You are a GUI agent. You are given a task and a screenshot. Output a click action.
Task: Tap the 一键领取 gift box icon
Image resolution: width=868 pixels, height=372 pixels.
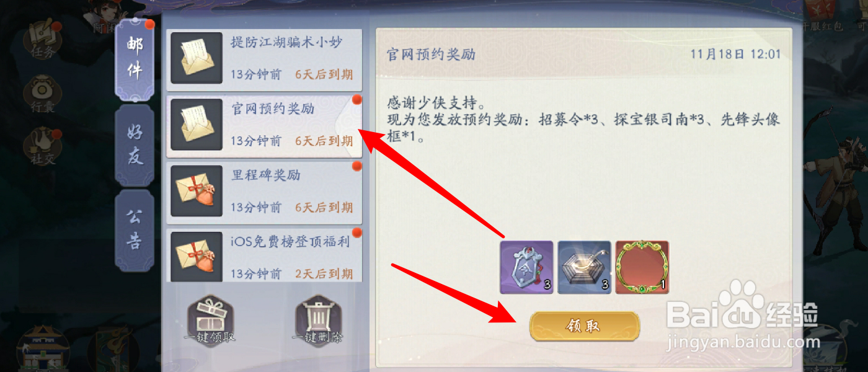click(210, 320)
